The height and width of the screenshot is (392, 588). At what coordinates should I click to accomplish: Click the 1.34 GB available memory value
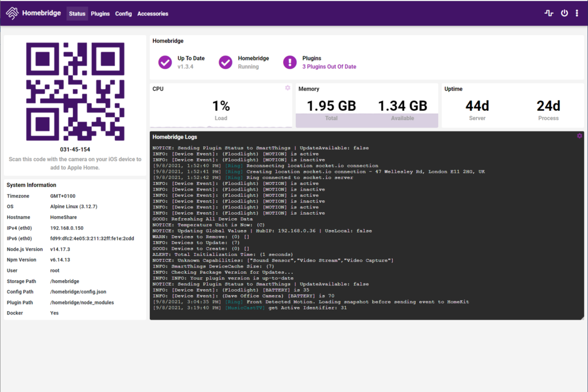pyautogui.click(x=403, y=106)
